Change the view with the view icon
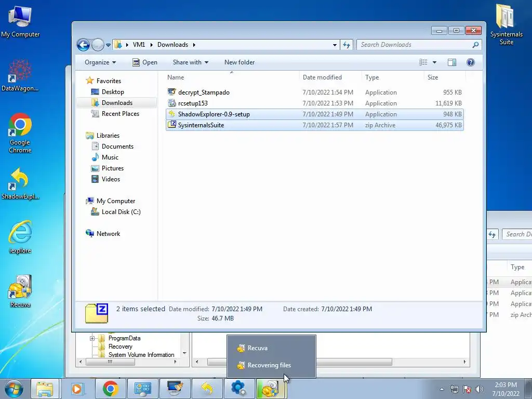The height and width of the screenshot is (399, 532). 423,62
